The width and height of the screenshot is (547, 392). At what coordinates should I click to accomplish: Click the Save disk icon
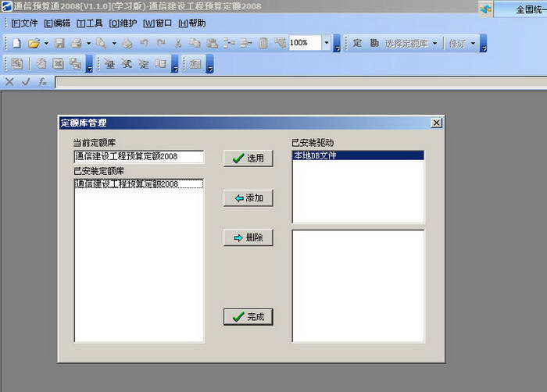pyautogui.click(x=60, y=43)
